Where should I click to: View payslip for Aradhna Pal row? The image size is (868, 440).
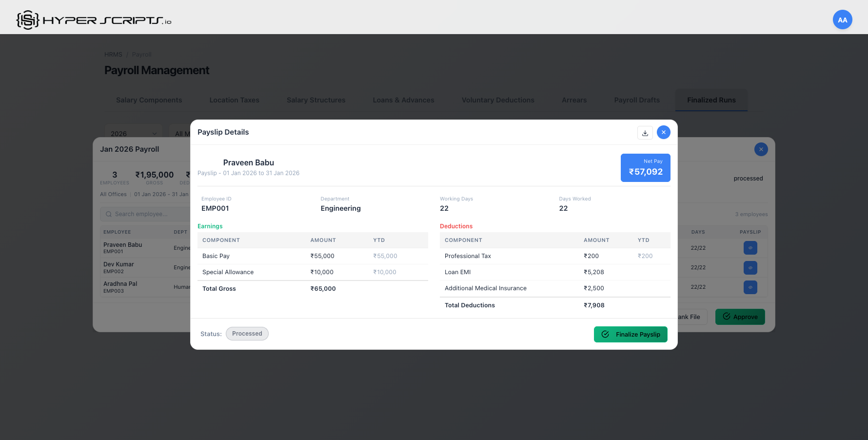click(750, 287)
